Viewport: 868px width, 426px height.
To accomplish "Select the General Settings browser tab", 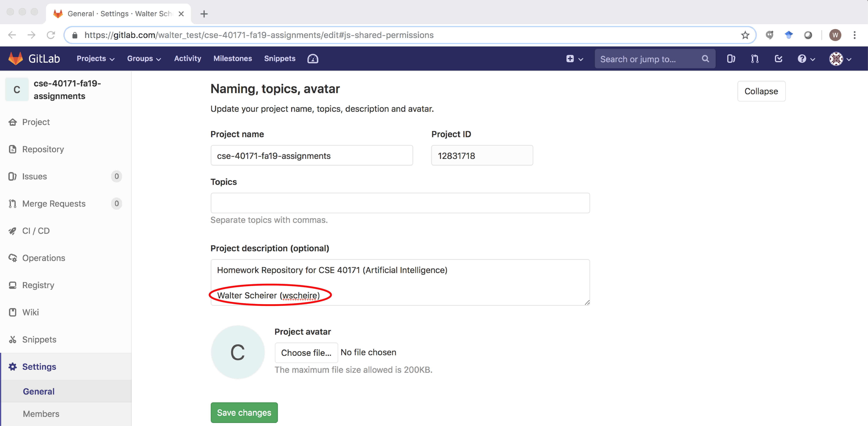I will (118, 14).
